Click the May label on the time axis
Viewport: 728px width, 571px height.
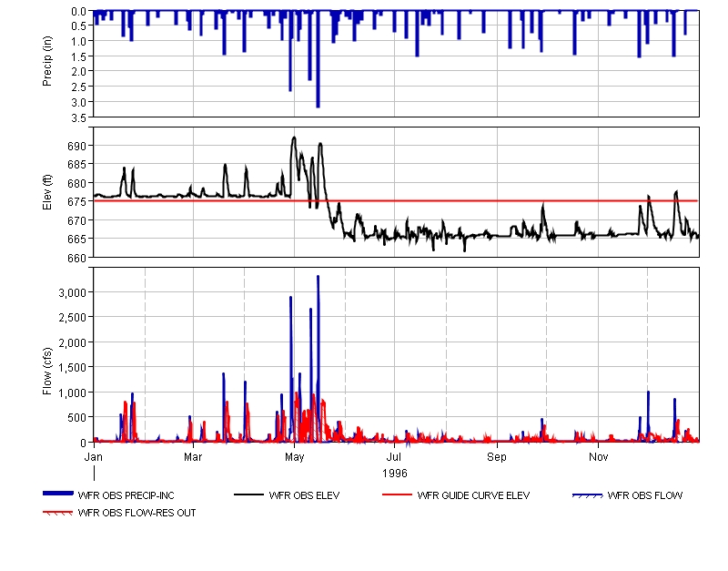coord(294,455)
